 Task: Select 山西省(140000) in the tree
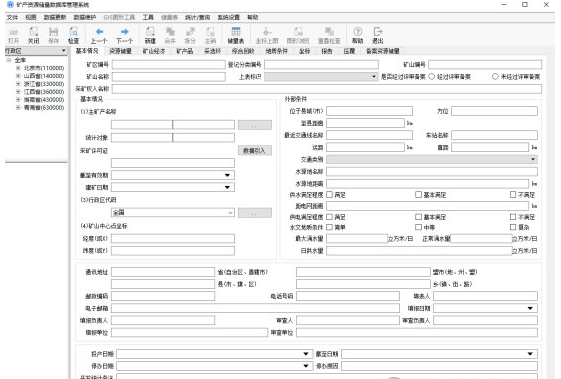tap(44, 76)
